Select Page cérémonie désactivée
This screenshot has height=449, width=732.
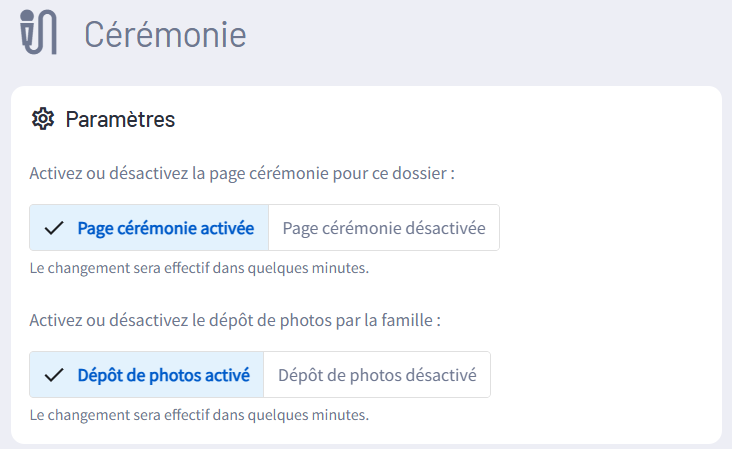pos(384,228)
